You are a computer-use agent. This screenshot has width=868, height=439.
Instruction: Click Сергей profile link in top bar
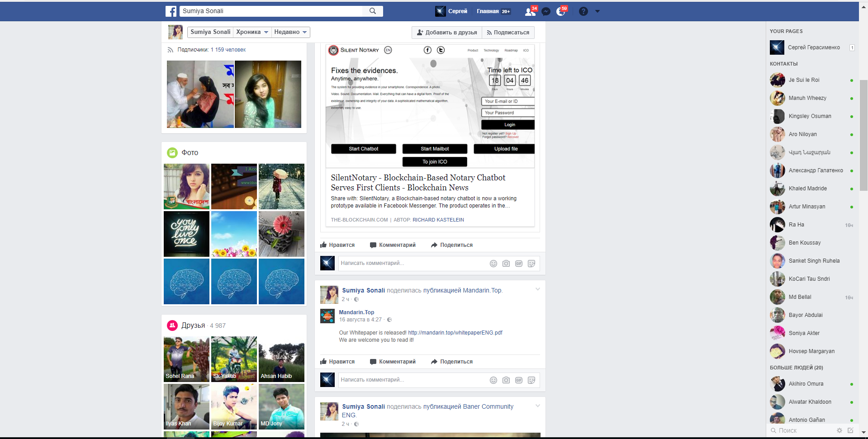coord(451,11)
